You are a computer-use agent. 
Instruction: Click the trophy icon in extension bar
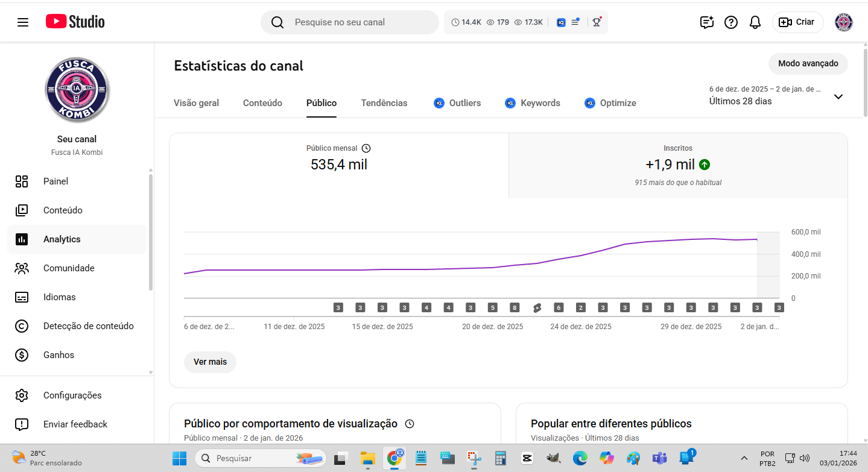(x=596, y=22)
